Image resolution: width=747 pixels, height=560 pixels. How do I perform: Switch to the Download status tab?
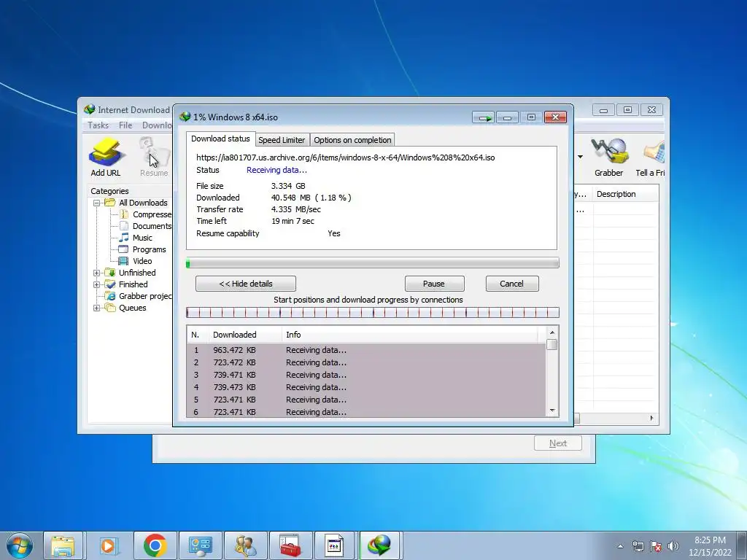220,139
